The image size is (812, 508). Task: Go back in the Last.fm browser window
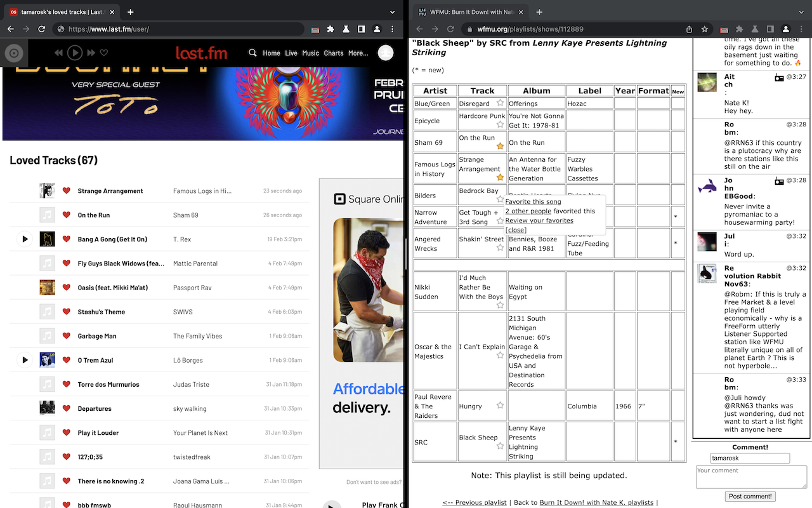tap(11, 29)
